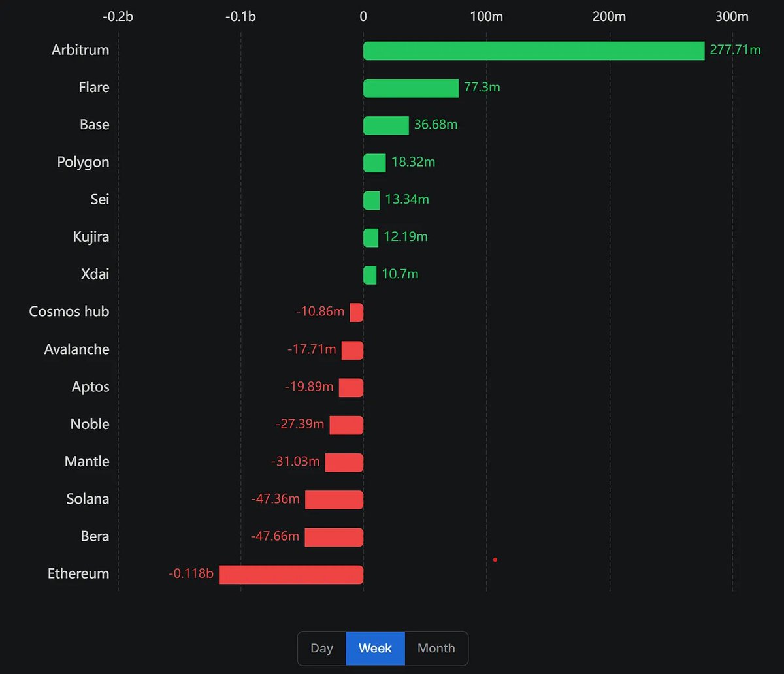Viewport: 784px width, 674px height.
Task: Click the red Bera bar
Action: click(x=334, y=537)
